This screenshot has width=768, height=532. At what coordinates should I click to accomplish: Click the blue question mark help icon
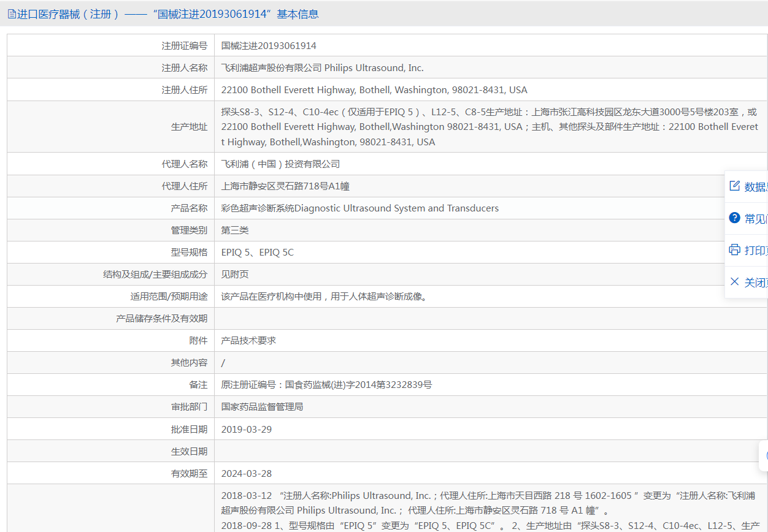tap(734, 218)
